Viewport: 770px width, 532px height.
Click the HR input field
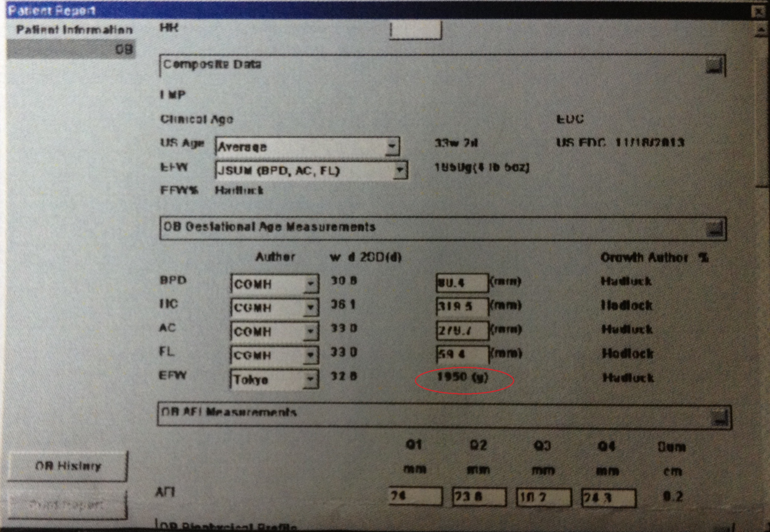click(x=416, y=30)
